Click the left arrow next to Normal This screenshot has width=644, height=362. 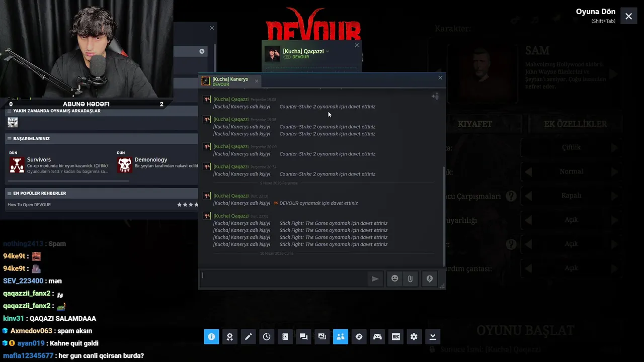[528, 171]
